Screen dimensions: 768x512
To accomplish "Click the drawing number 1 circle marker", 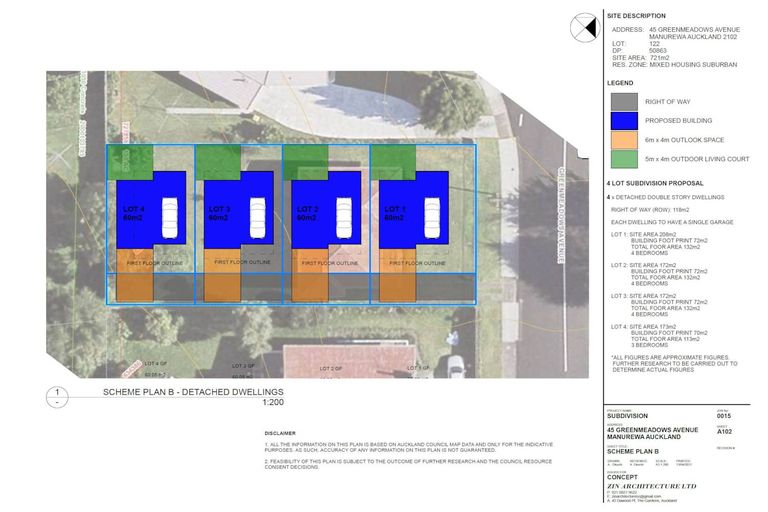I will (61, 398).
